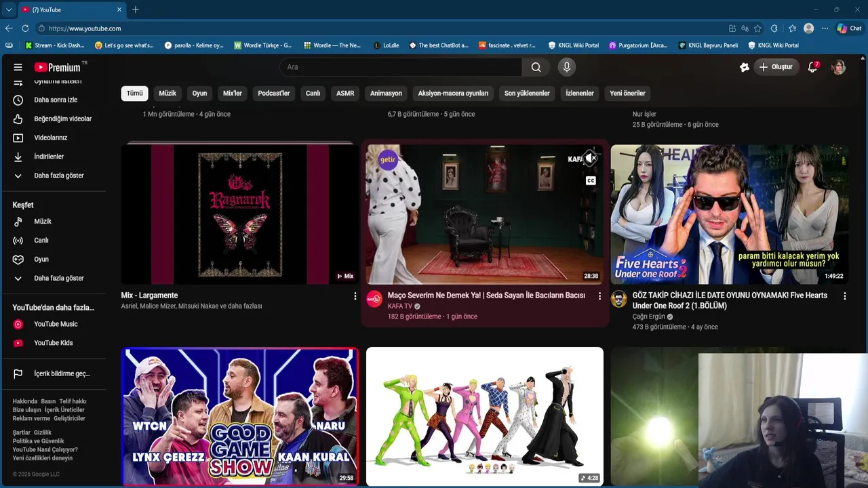This screenshot has height=488, width=868.
Task: Select the Tümü filter chip
Action: [x=135, y=94]
